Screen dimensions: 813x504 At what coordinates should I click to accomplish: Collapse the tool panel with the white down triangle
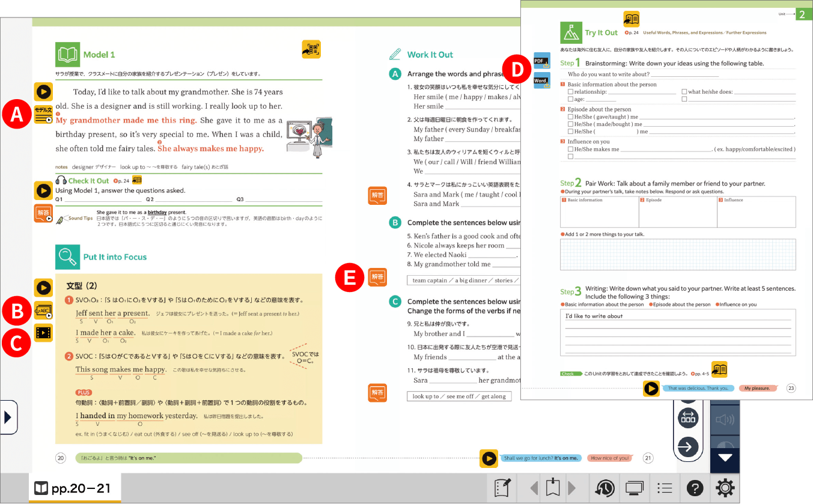tap(725, 458)
